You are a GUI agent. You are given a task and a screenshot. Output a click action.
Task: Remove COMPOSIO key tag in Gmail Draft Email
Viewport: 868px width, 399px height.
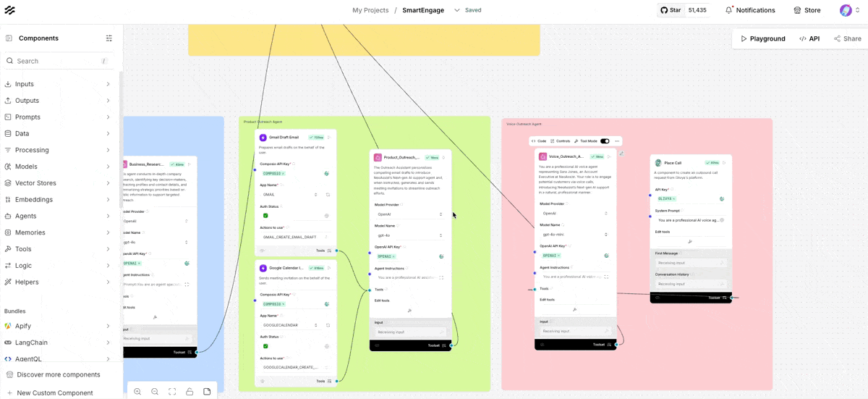pos(284,174)
